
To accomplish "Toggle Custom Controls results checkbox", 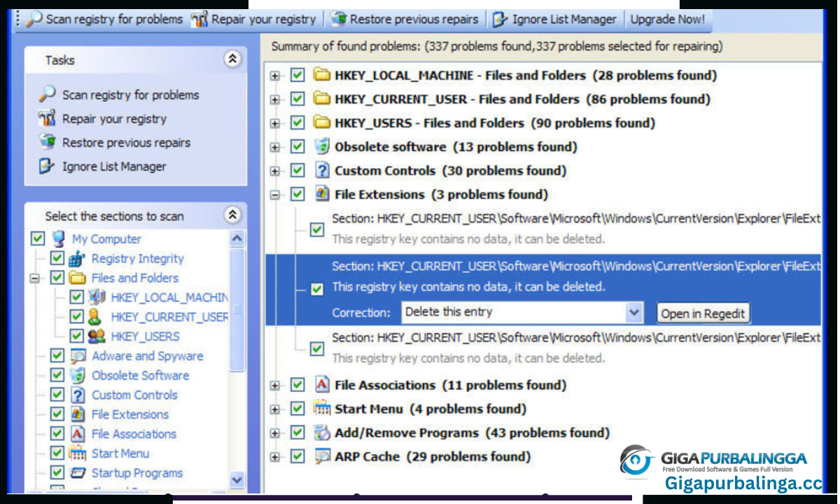I will [x=297, y=170].
